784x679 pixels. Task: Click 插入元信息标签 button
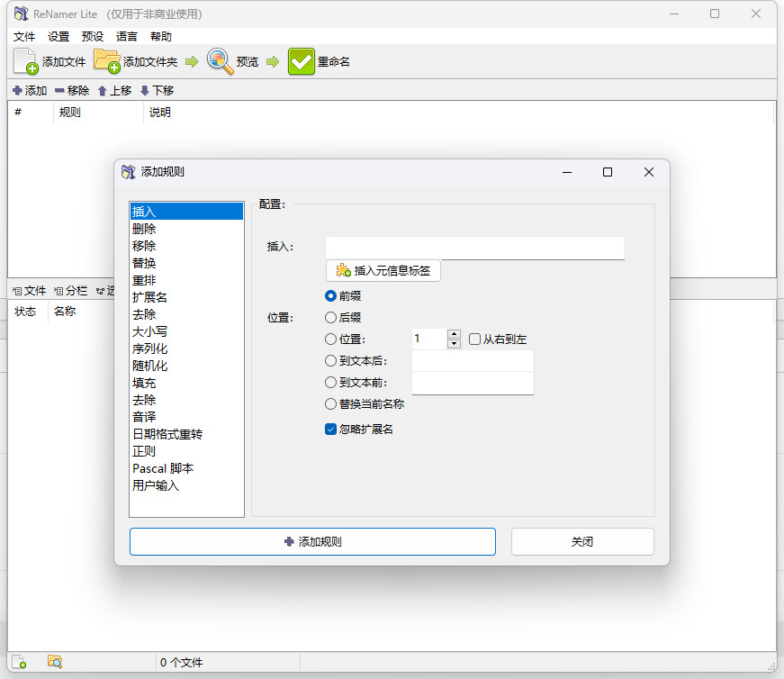[x=383, y=271]
